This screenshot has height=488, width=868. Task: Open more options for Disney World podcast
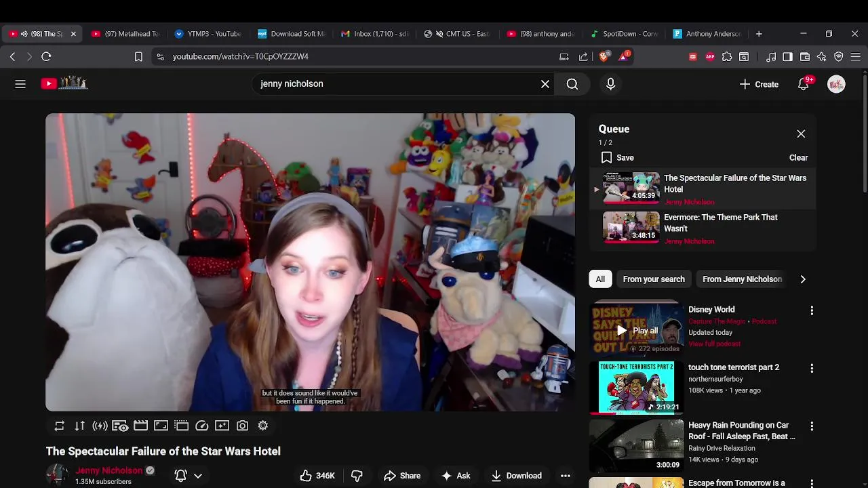click(812, 310)
